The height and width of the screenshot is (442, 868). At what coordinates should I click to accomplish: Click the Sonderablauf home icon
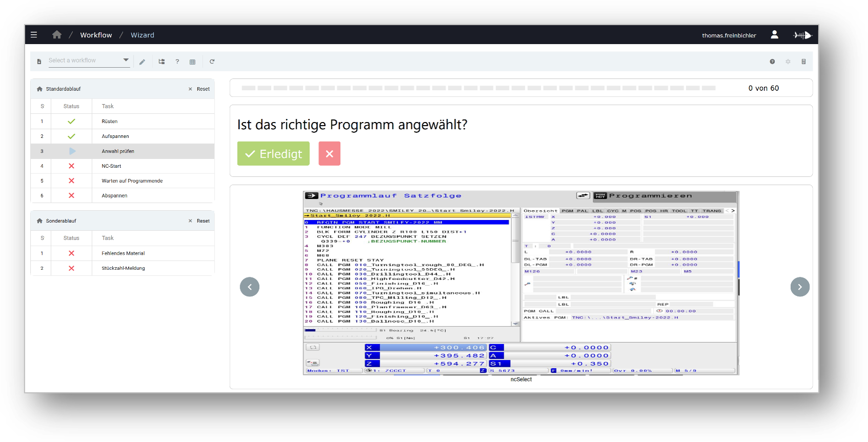[39, 221]
